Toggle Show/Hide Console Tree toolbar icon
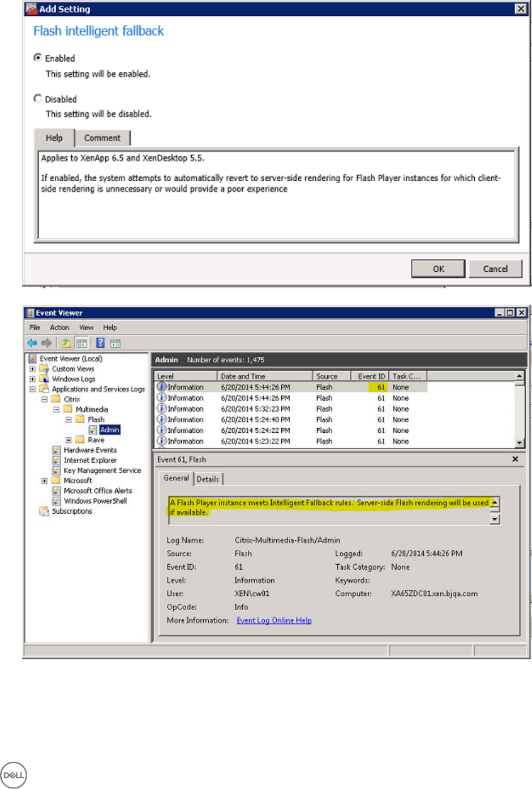This screenshot has height=789, width=532. coord(81,343)
